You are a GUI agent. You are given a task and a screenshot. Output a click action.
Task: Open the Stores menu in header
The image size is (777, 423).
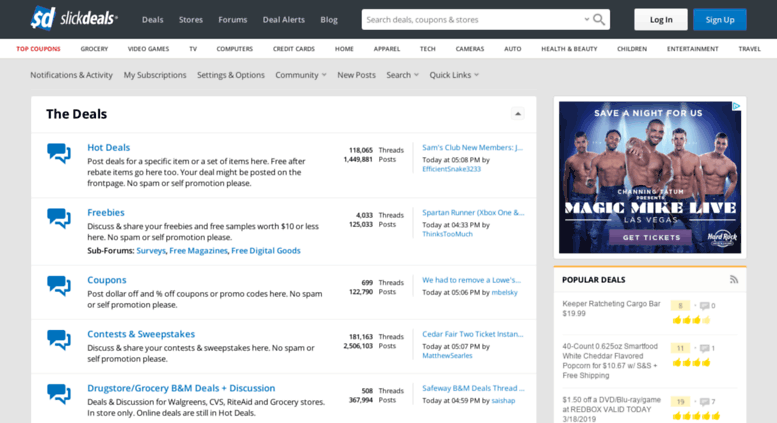191,20
